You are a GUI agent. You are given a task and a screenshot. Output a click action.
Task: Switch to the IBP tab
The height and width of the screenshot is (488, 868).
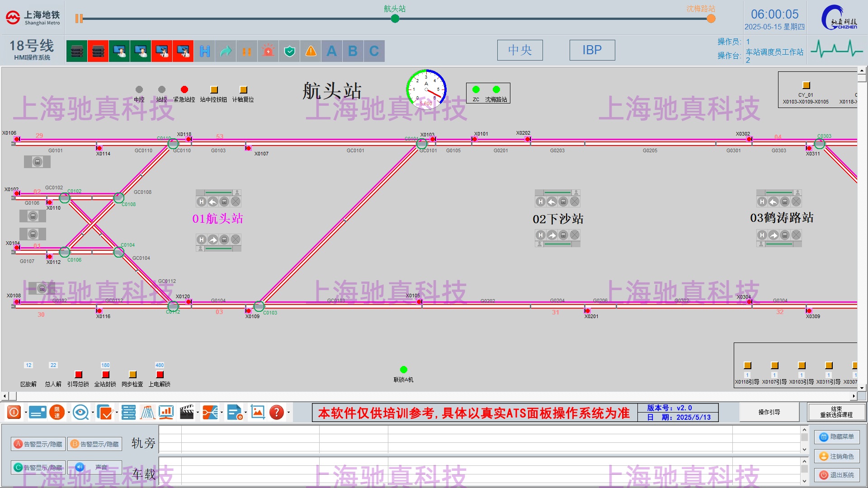(x=592, y=50)
